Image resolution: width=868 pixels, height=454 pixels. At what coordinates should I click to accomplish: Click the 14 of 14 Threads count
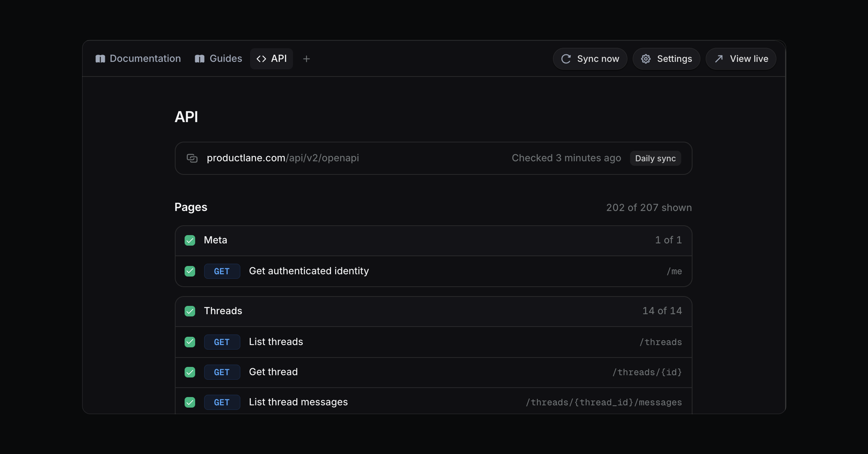[662, 311]
